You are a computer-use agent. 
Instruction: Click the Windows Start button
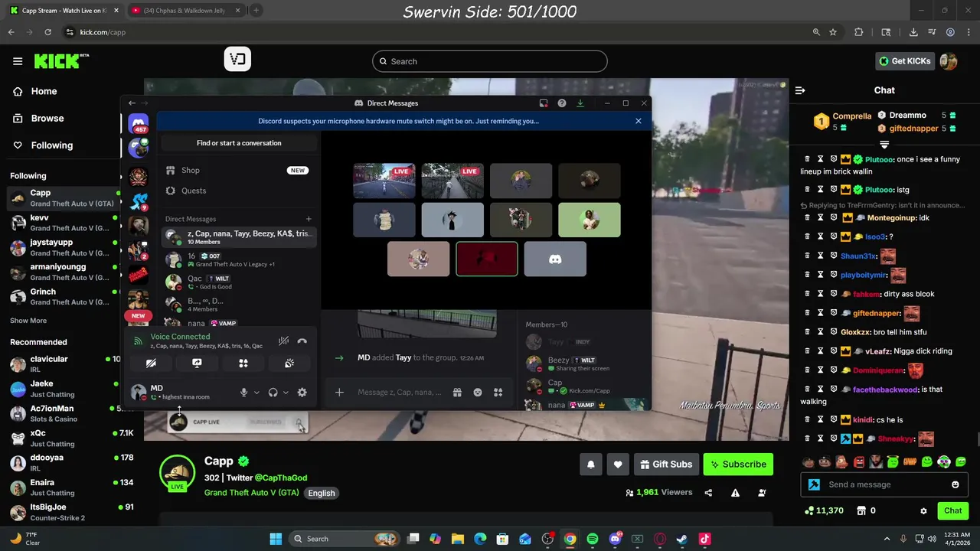click(276, 539)
